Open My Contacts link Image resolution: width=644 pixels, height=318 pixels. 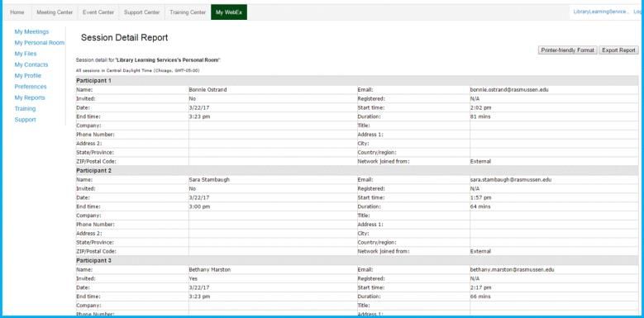(x=31, y=64)
